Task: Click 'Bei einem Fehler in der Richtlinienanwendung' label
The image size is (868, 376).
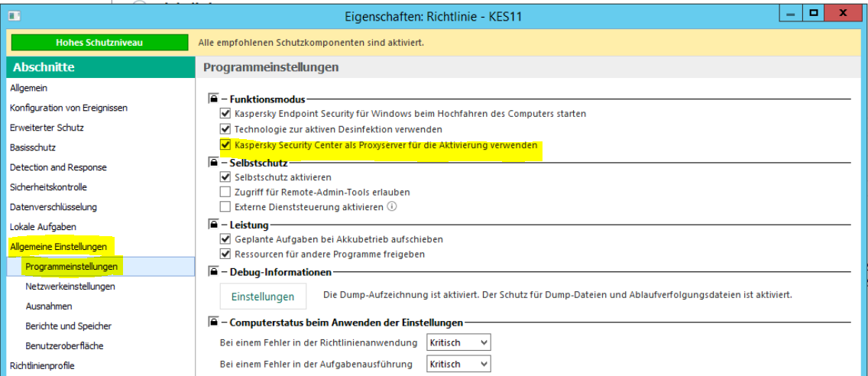Action: 319,343
